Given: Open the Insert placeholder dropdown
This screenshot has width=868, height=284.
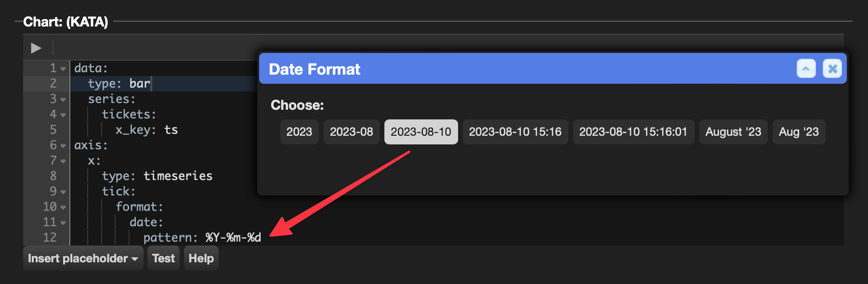Looking at the screenshot, I should pyautogui.click(x=83, y=258).
